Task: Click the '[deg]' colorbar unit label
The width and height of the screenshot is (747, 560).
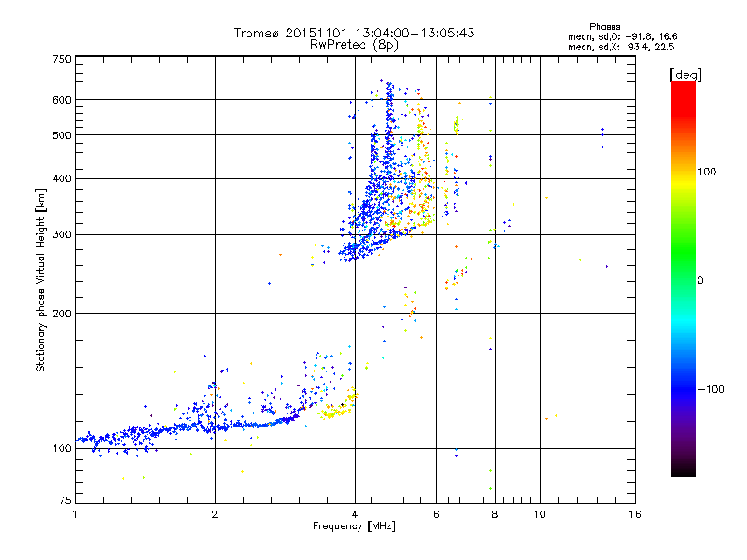Action: pyautogui.click(x=685, y=75)
